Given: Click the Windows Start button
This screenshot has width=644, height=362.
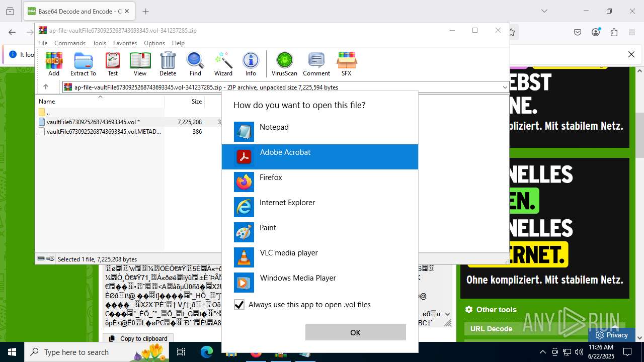Looking at the screenshot, I should (12, 352).
